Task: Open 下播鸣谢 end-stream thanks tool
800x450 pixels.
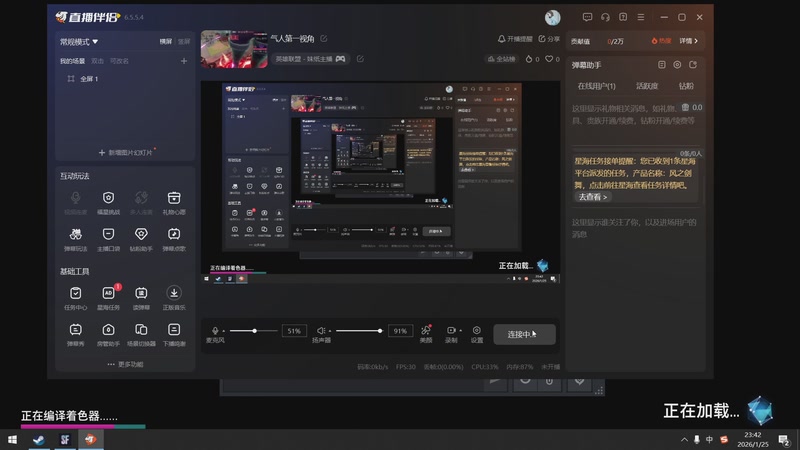Action: coord(174,334)
